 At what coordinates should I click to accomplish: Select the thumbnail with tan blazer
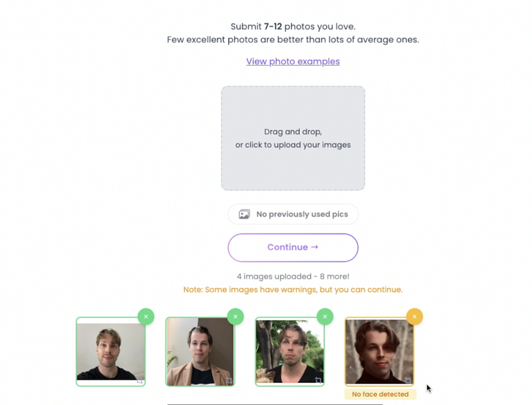pyautogui.click(x=200, y=351)
